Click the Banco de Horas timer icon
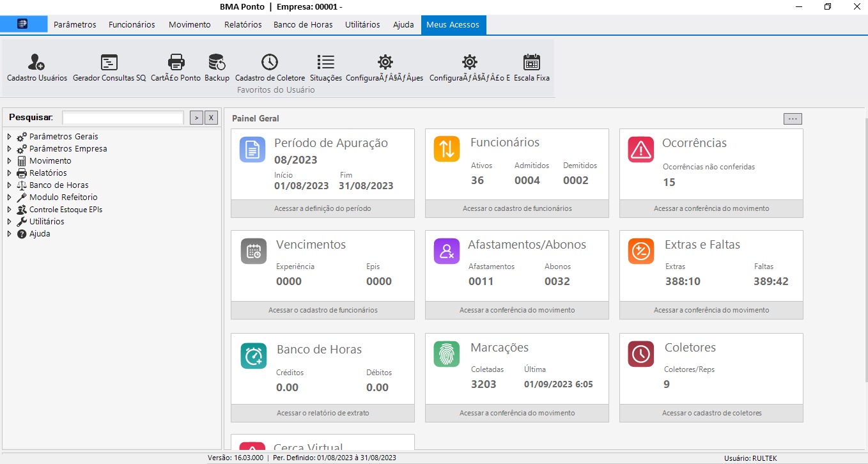This screenshot has height=464, width=868. 254,355
